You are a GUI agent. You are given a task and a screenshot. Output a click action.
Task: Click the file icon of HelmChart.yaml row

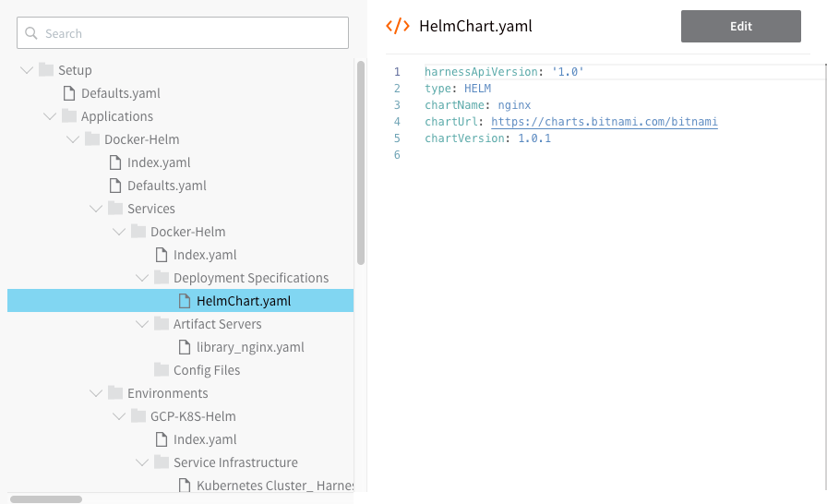(184, 301)
